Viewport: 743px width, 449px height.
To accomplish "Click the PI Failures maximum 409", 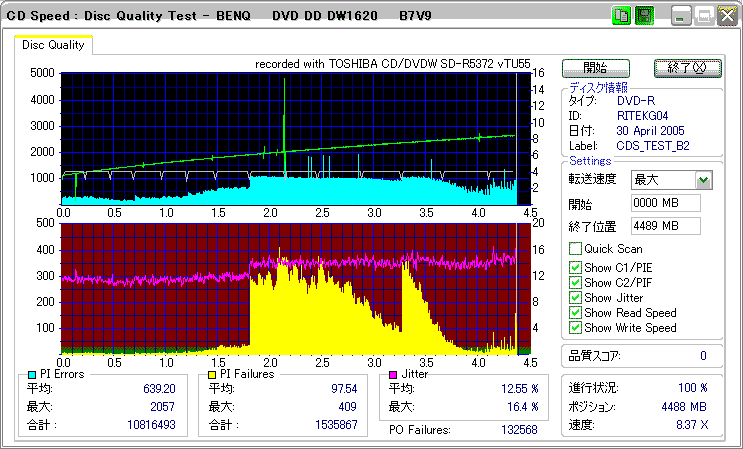I will 347,407.
